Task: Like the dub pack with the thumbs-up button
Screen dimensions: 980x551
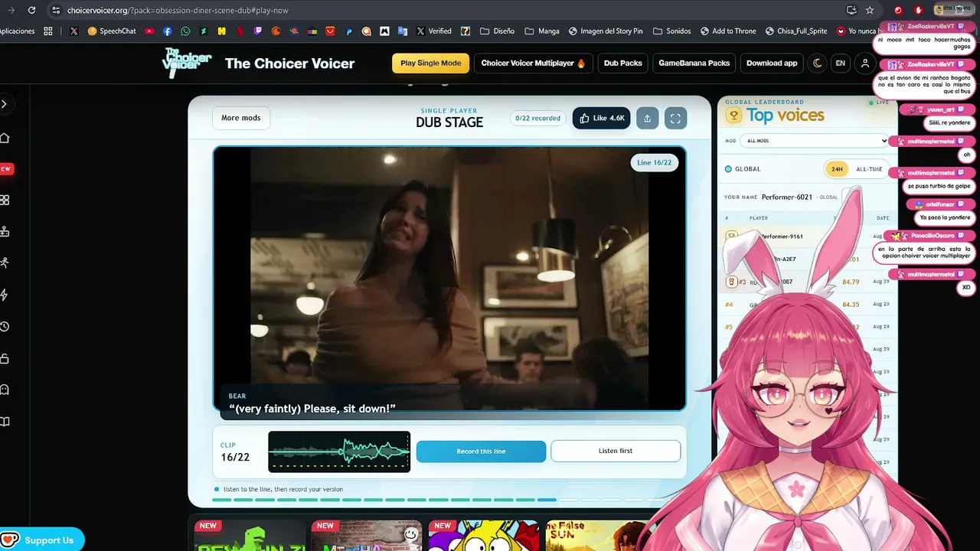Action: pyautogui.click(x=602, y=118)
